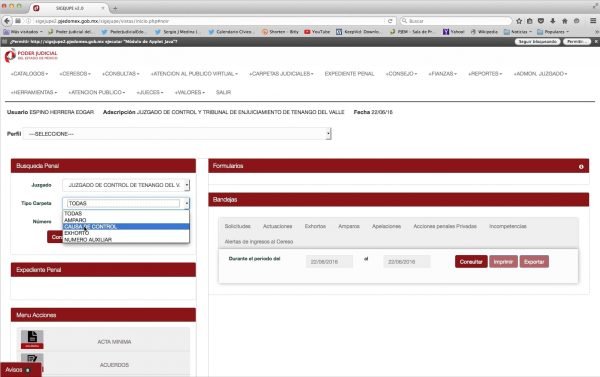Reload the page with the refresh icon

390,21
